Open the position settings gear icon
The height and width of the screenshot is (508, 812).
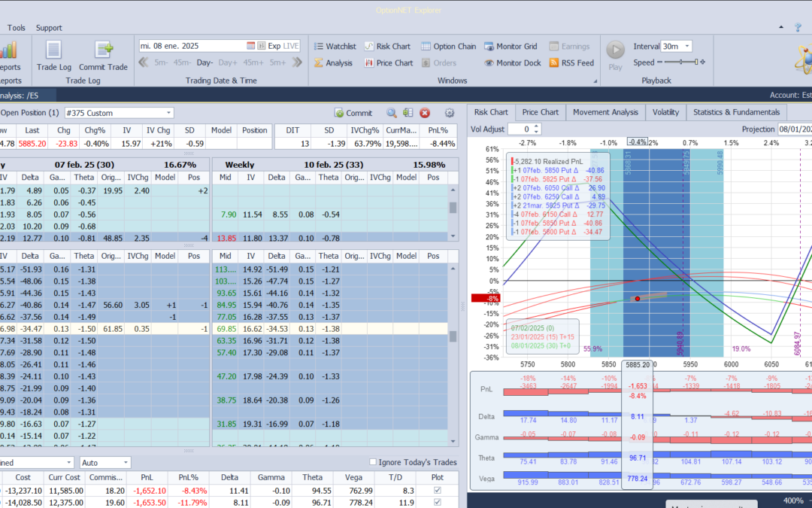pyautogui.click(x=450, y=113)
